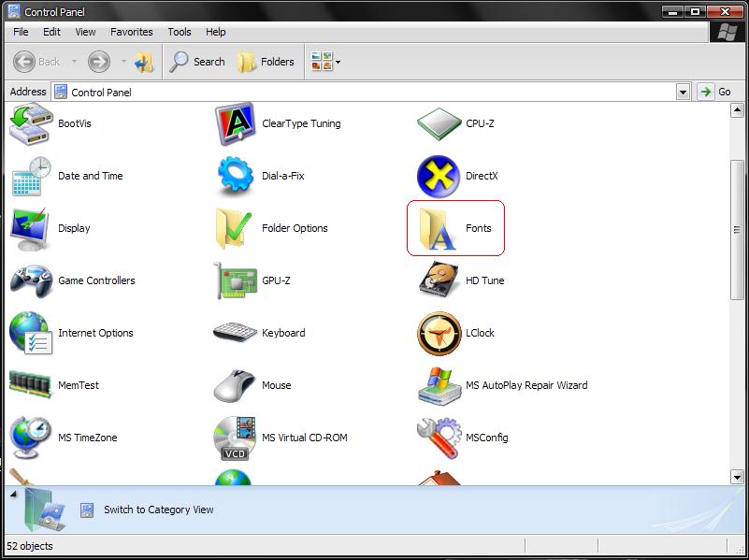Open the DirectX icon
The height and width of the screenshot is (560, 749).
[x=439, y=176]
